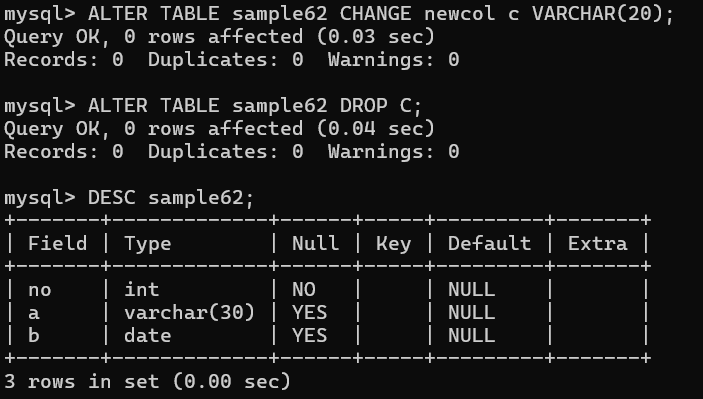Screen dimensions: 703x399
Task: Click the Null column header
Action: [315, 243]
